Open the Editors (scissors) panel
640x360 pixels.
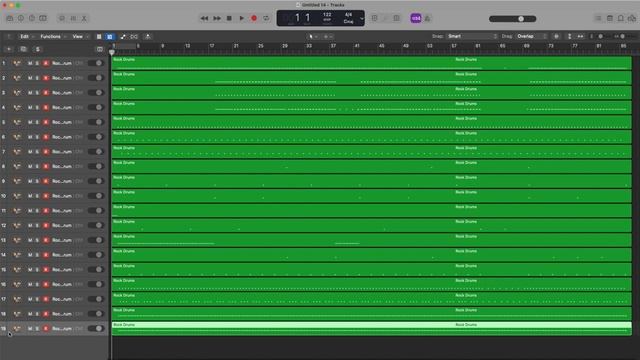84,18
